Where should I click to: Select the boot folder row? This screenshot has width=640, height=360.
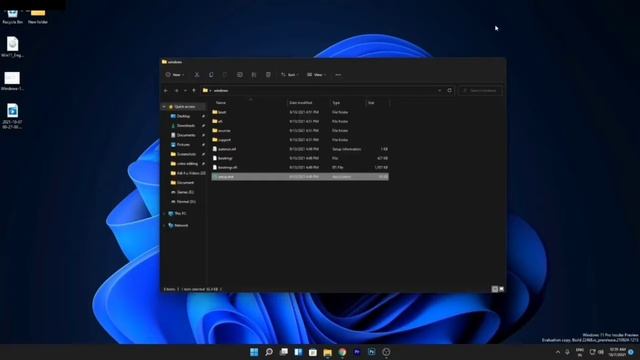coord(300,112)
